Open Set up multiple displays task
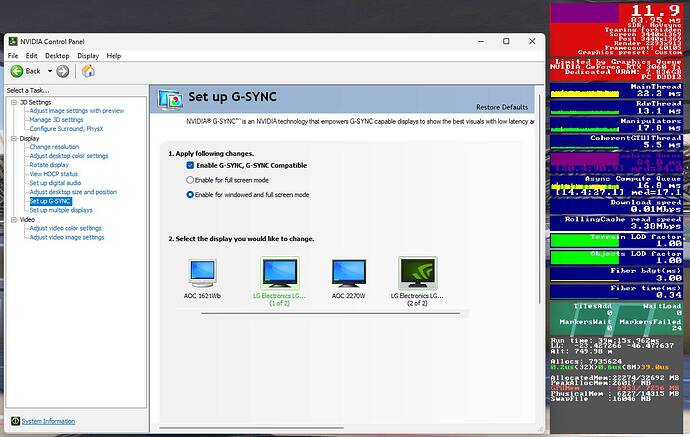This screenshot has width=690, height=437. pyautogui.click(x=61, y=210)
